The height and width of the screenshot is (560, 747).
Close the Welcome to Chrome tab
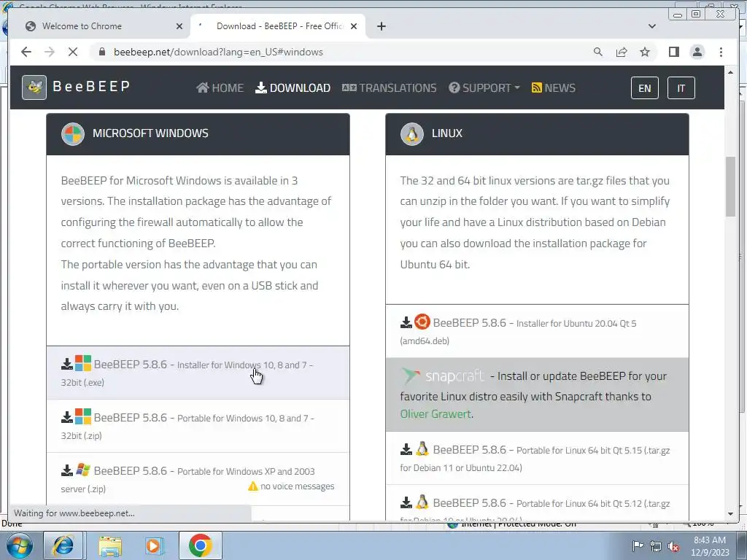point(179,26)
